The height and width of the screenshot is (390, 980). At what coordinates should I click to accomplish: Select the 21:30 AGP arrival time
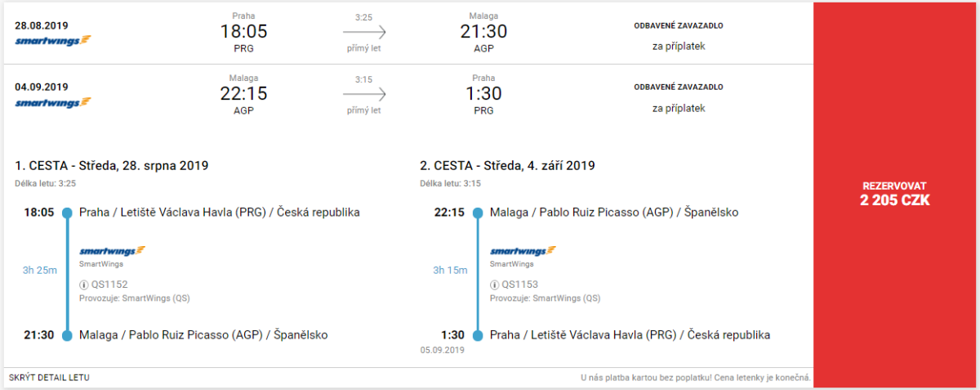483,32
